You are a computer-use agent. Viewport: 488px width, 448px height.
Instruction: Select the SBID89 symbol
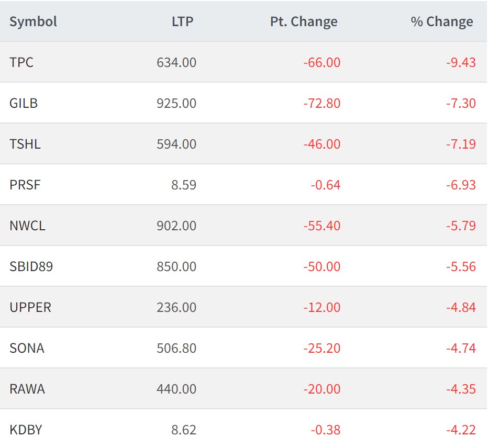coord(31,266)
